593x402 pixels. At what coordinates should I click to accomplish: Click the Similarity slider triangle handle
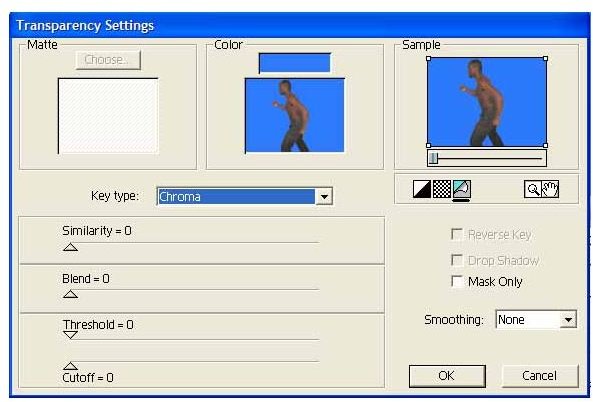click(x=70, y=247)
